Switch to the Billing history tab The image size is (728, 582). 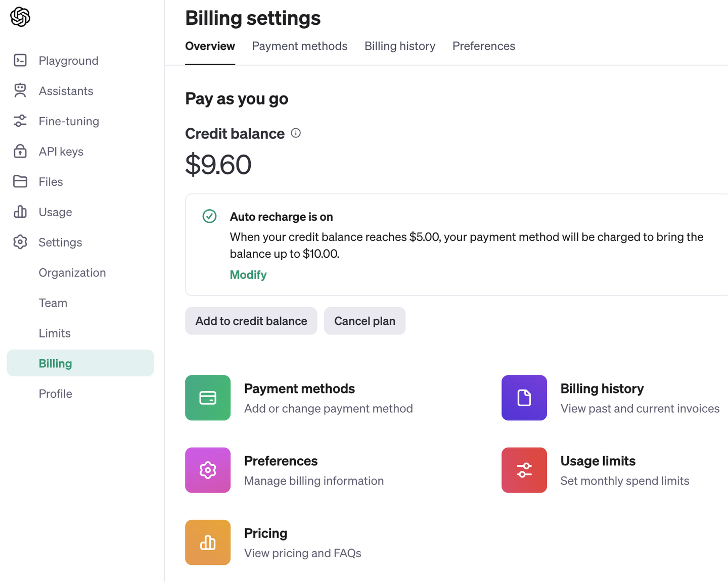click(x=400, y=46)
